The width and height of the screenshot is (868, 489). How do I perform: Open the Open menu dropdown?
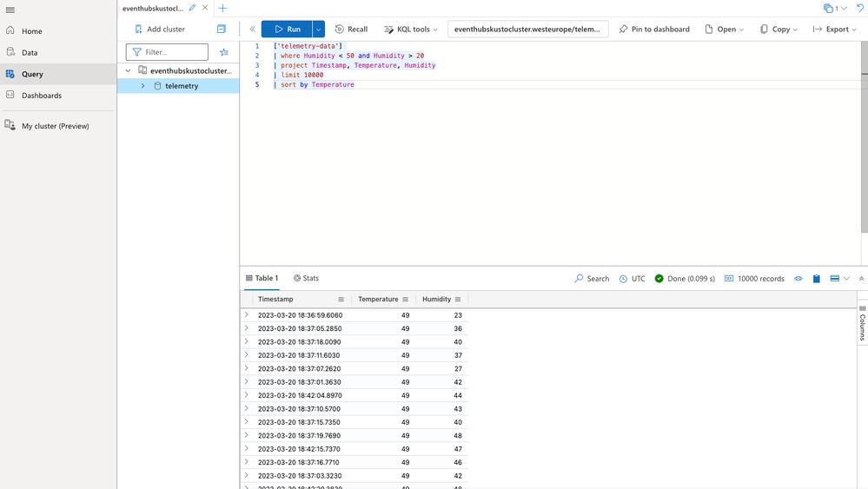(724, 29)
